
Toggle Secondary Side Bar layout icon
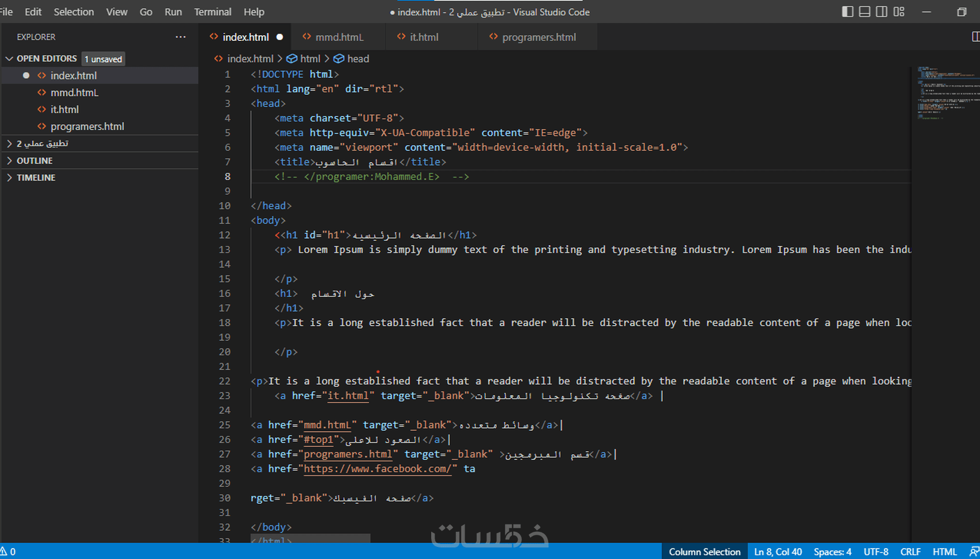tap(881, 12)
